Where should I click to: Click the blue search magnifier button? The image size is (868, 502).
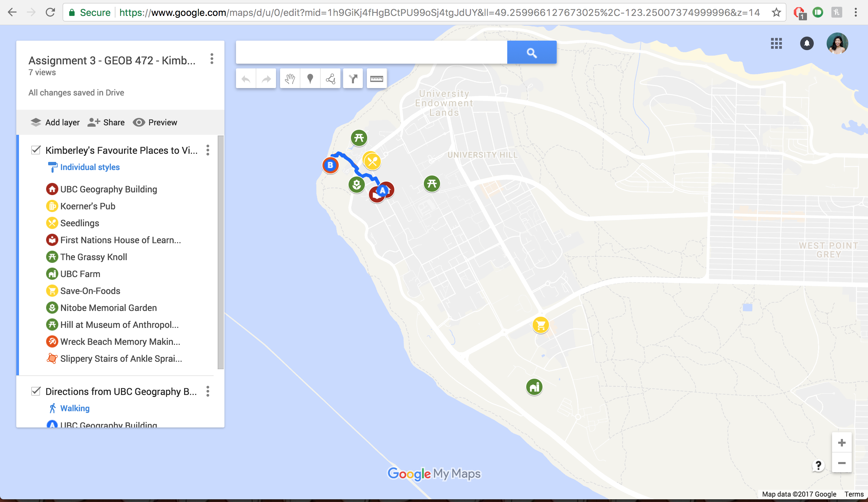tap(532, 52)
